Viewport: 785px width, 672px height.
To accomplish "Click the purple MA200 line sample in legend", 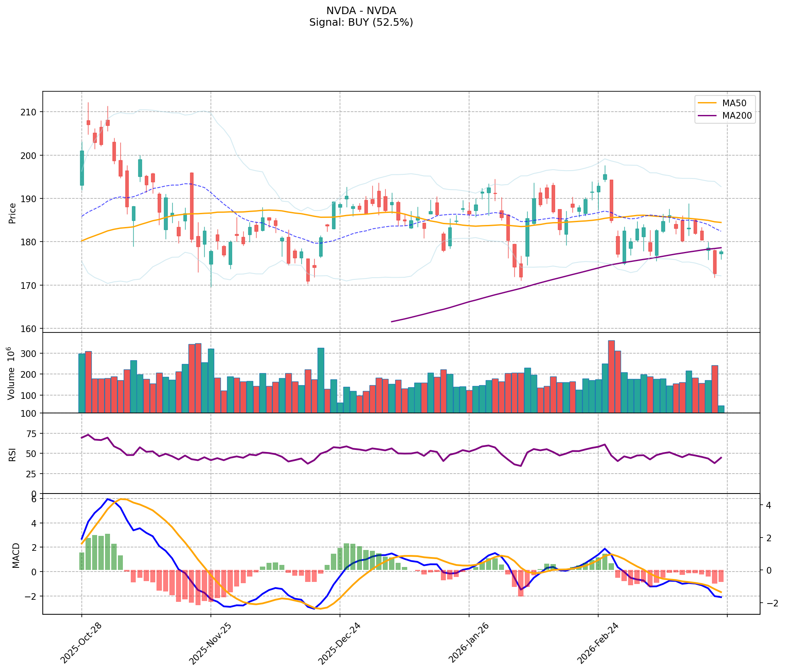I will pyautogui.click(x=707, y=116).
